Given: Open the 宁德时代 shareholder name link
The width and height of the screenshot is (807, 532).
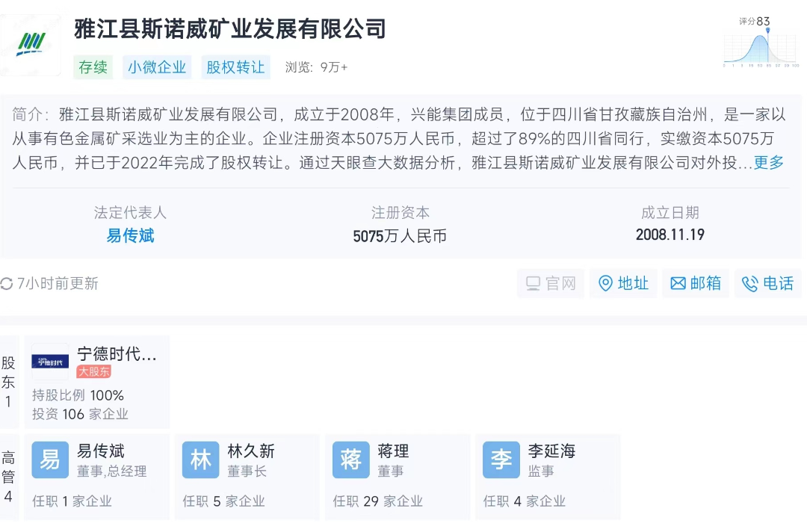Looking at the screenshot, I should [117, 354].
